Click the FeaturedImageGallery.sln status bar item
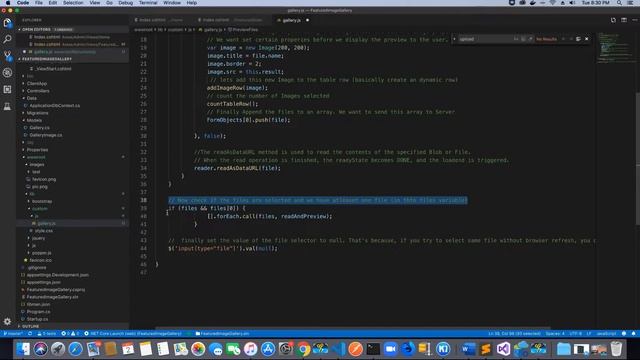 click(x=222, y=333)
